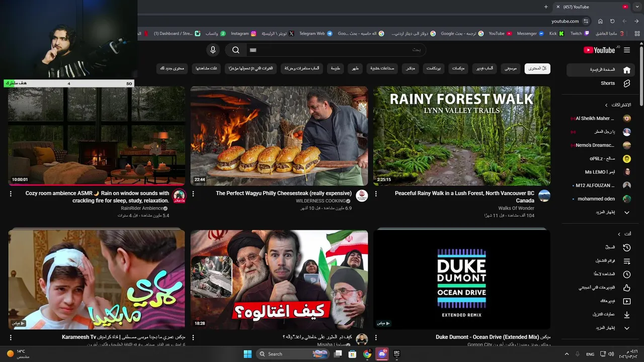The image size is (644, 362).
Task: Open Al Sheikh Maher subscription channel
Action: [601, 119]
